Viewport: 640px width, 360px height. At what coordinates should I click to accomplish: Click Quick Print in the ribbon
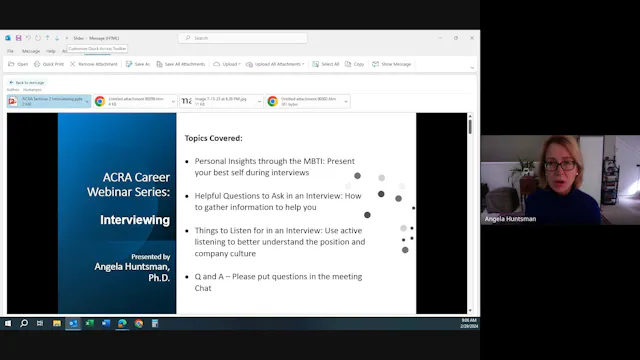tap(49, 64)
